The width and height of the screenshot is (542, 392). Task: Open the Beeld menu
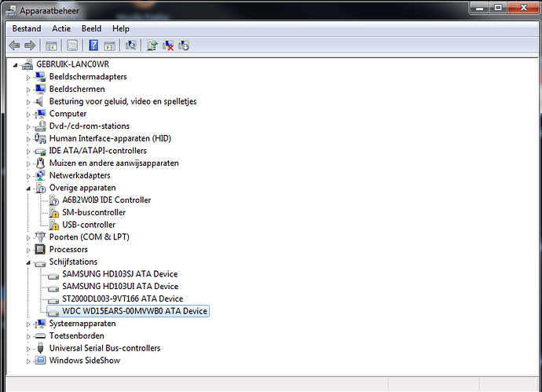91,29
